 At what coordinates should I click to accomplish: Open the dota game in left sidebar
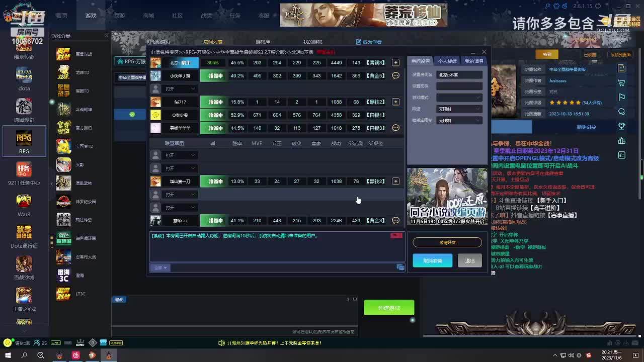coord(24,79)
